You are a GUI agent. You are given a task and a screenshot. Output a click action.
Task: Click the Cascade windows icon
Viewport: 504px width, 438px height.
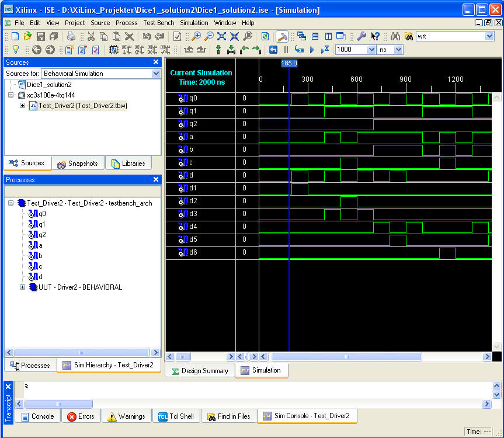pyautogui.click(x=301, y=36)
